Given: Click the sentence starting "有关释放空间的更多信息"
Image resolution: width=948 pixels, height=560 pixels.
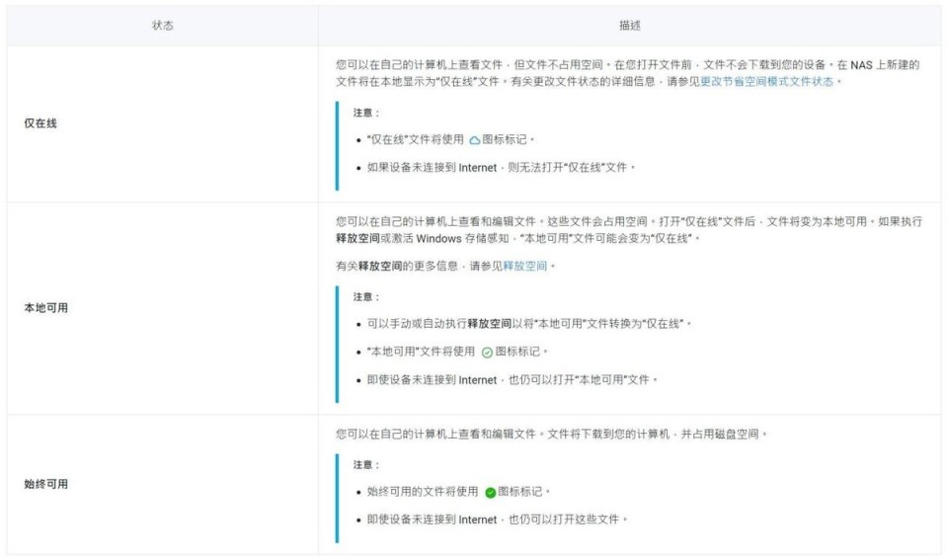Looking at the screenshot, I should coord(445,266).
